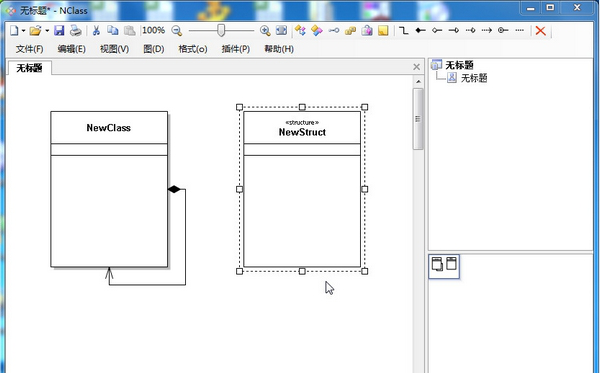Image resolution: width=600 pixels, height=387 pixels.
Task: Click the 100% zoom value
Action: (153, 30)
